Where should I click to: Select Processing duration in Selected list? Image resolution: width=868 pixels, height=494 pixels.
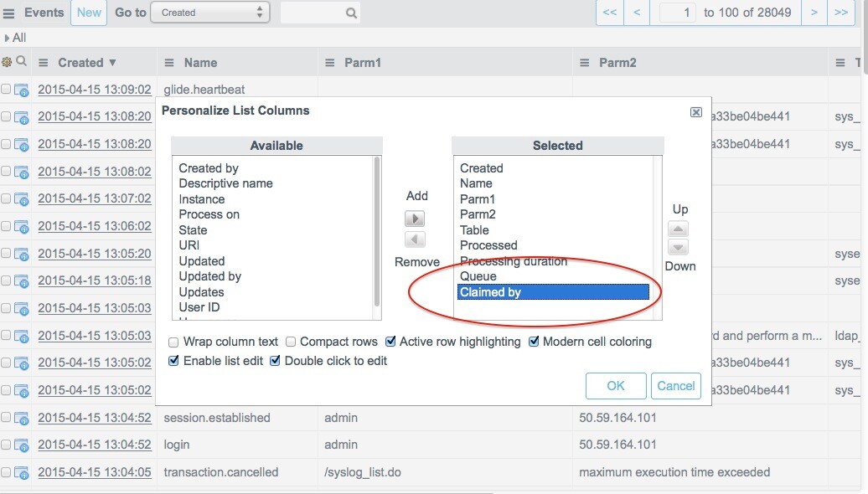coord(513,261)
